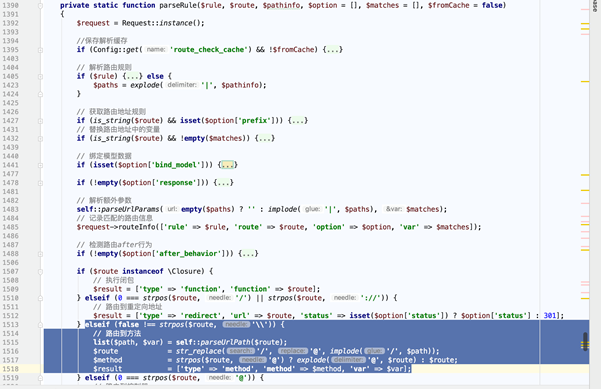The image size is (601, 389).
Task: Unfold line 1395 using its gutter plus marker
Action: pyautogui.click(x=40, y=50)
